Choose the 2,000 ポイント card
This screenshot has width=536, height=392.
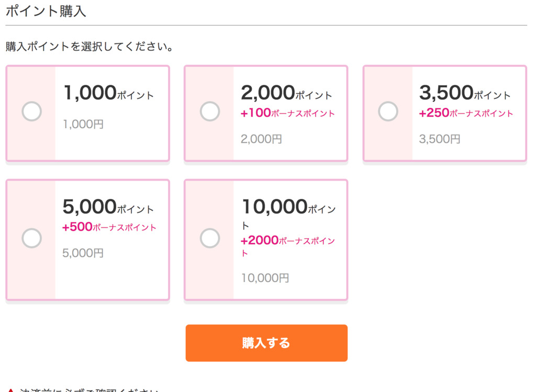(x=265, y=111)
